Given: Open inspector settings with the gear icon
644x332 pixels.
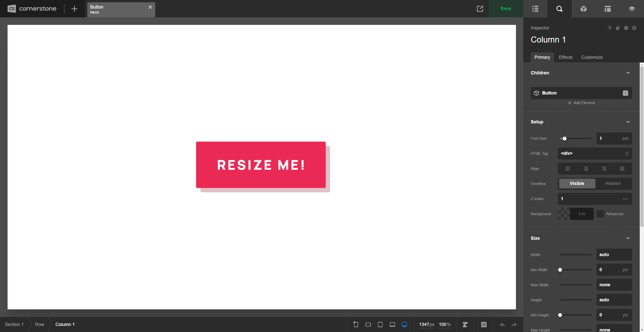Looking at the screenshot, I should point(634,28).
